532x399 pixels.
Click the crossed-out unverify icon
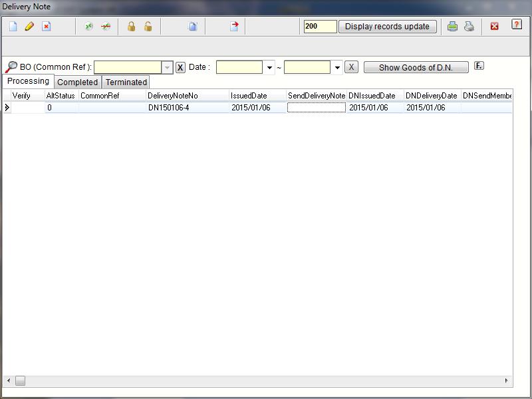[106, 26]
